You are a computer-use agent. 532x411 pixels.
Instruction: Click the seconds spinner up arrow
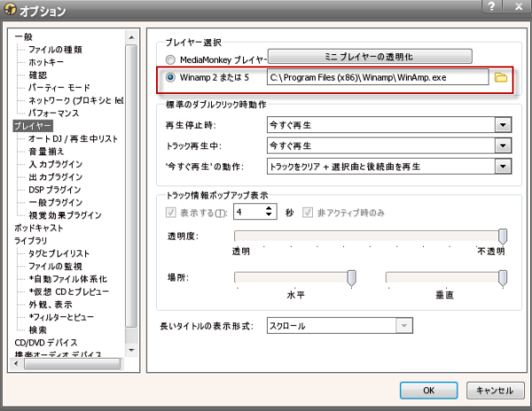269,208
